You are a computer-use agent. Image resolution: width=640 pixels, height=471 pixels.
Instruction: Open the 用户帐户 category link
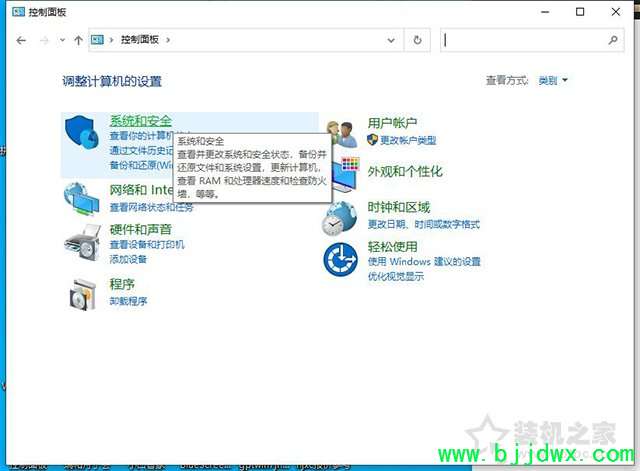[x=392, y=123]
